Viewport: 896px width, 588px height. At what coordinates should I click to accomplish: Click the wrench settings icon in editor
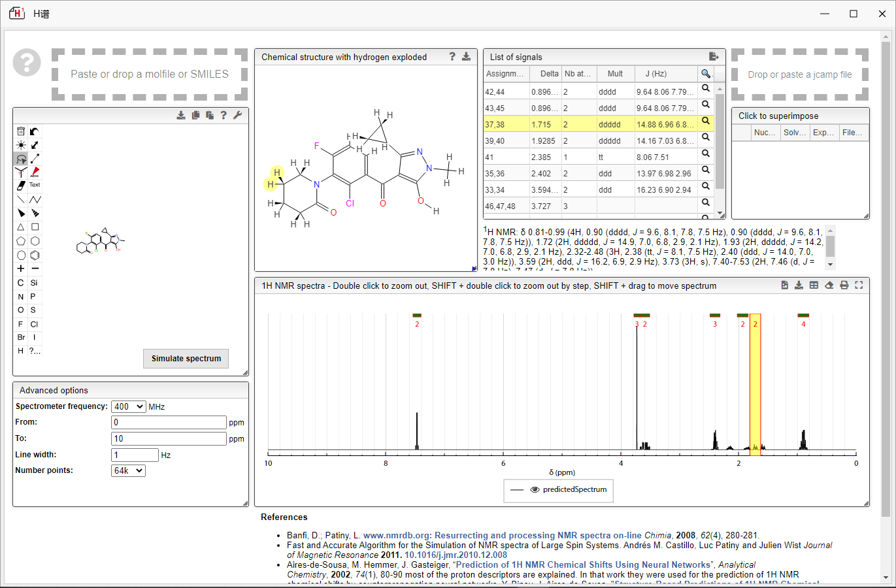pos(237,115)
